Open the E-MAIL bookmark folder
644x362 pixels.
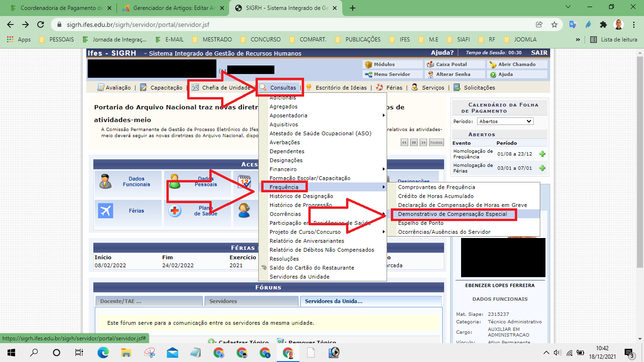(169, 40)
